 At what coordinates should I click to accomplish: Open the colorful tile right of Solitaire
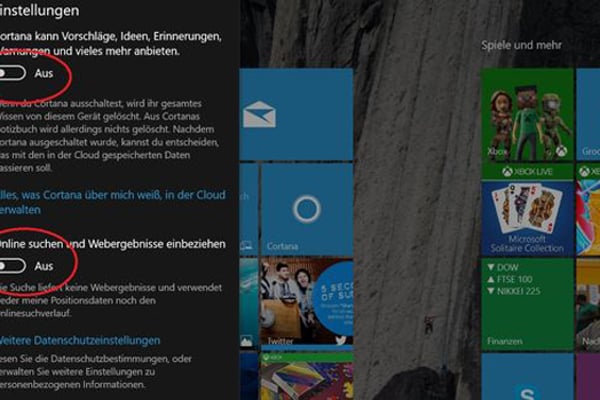tap(589, 216)
